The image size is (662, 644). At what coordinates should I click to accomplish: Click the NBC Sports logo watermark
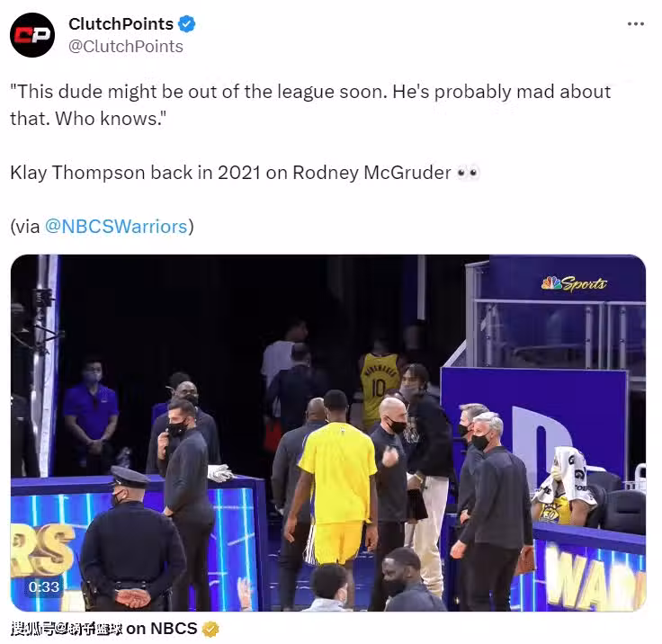tap(573, 283)
